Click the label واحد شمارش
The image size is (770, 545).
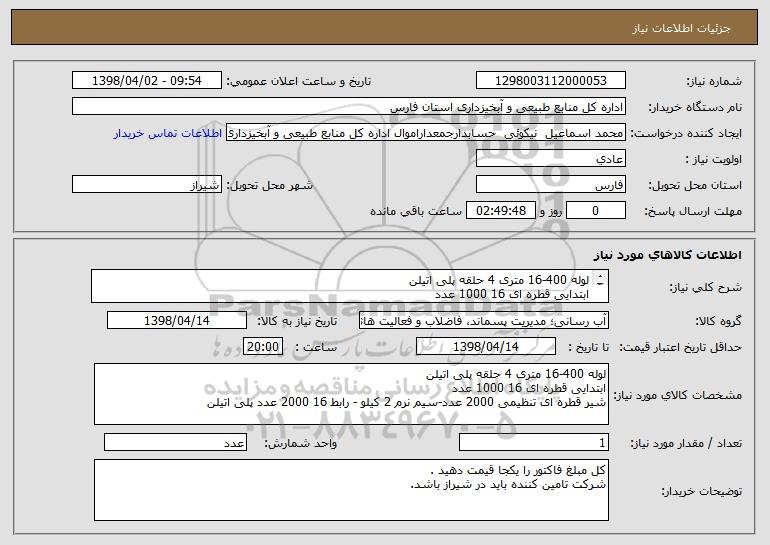pos(301,443)
